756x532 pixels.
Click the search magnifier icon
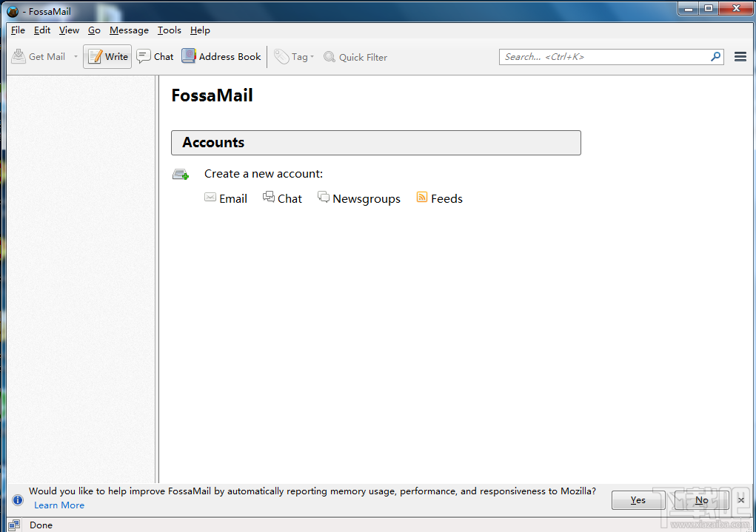tap(715, 57)
